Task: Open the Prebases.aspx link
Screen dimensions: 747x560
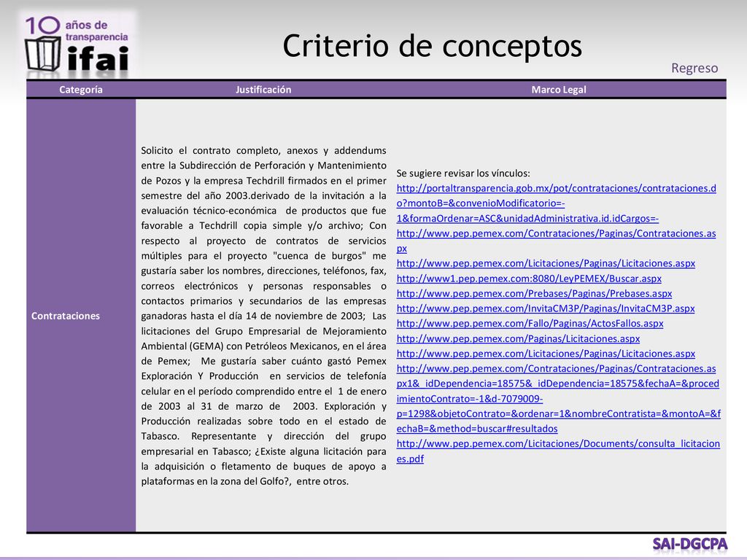Action: point(534,294)
